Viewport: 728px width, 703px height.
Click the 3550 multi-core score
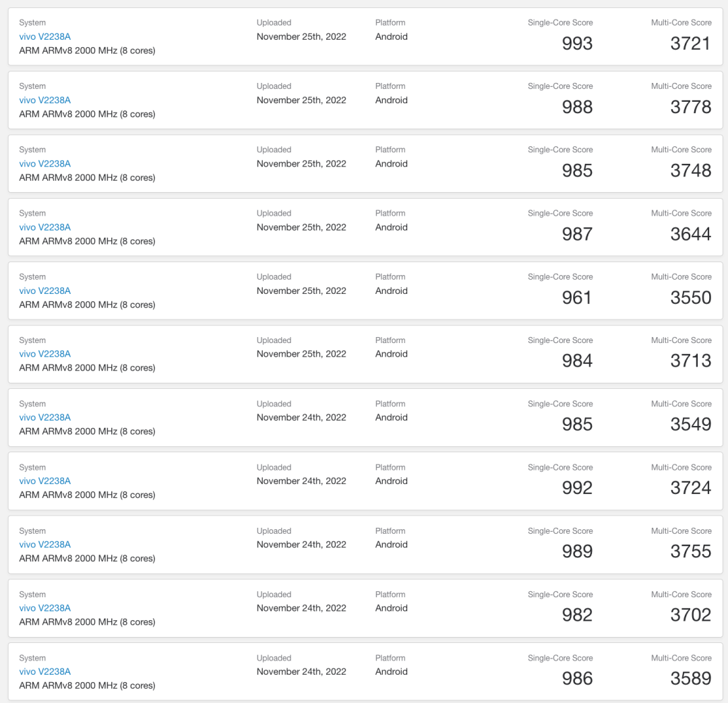pos(690,298)
